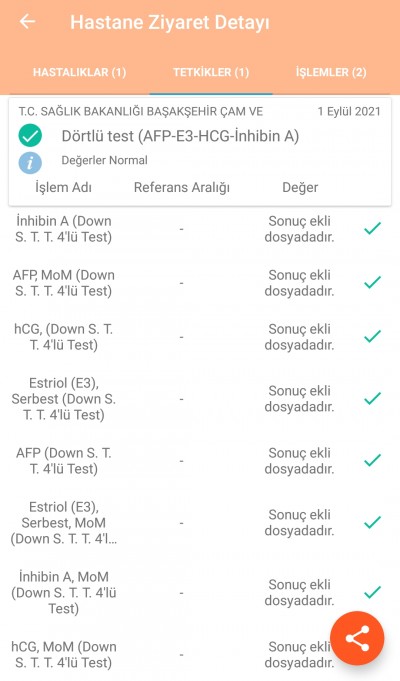Tap green circle checkmark beside Dörtlü test

[30, 136]
